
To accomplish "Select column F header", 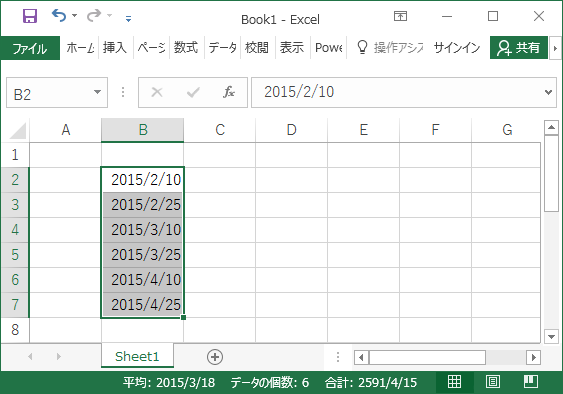I will [x=435, y=130].
